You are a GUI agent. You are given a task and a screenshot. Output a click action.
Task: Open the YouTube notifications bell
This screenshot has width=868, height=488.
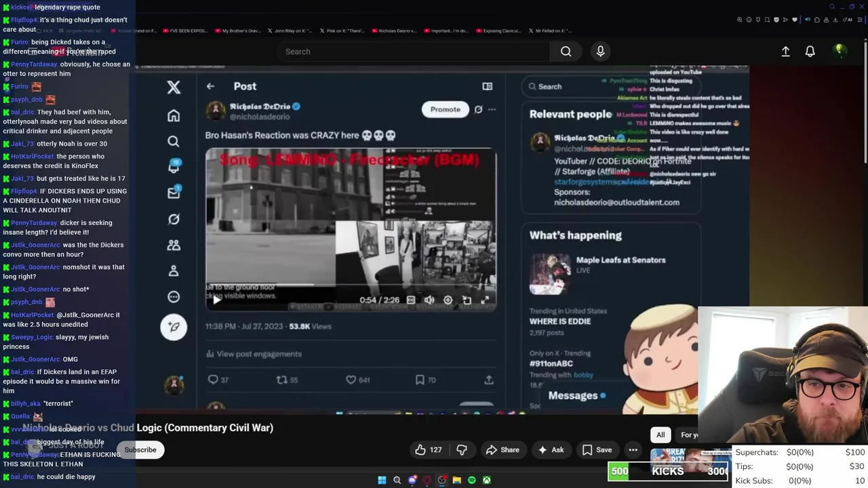click(x=810, y=52)
